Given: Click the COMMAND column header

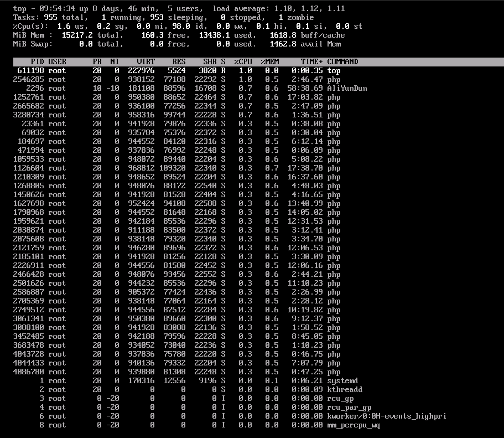Looking at the screenshot, I should click(342, 62).
